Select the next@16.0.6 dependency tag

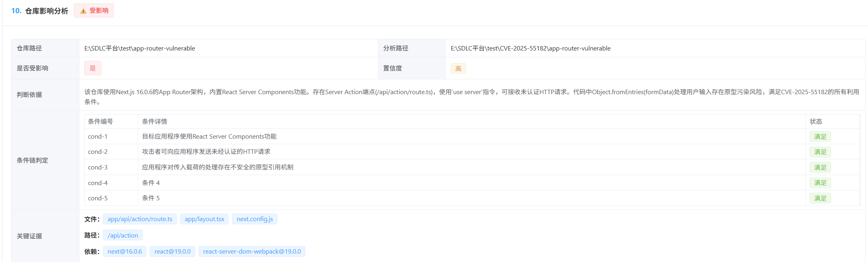point(125,252)
